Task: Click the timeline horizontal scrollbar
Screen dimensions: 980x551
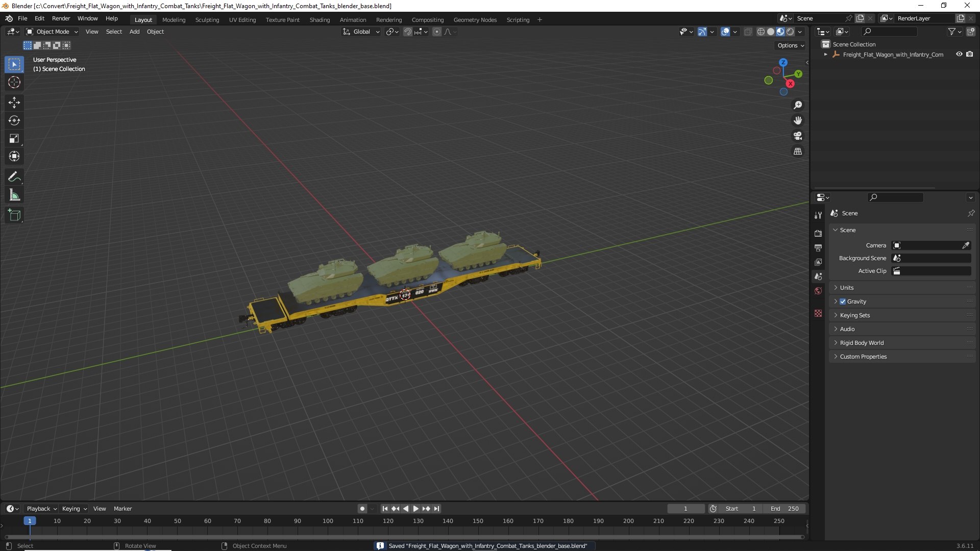Action: 404,537
